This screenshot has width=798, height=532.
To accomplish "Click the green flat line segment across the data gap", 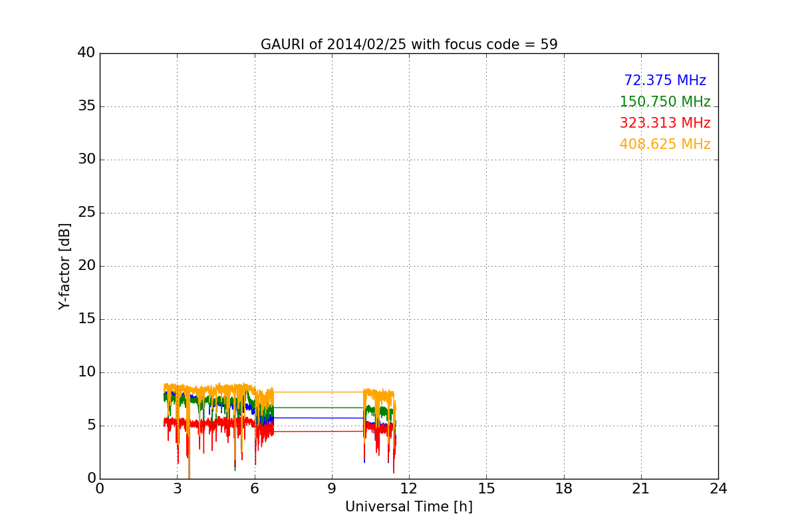I will point(319,407).
